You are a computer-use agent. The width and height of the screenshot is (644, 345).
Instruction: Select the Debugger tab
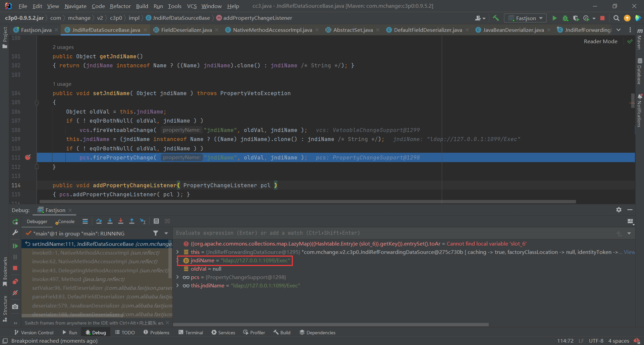pyautogui.click(x=37, y=221)
